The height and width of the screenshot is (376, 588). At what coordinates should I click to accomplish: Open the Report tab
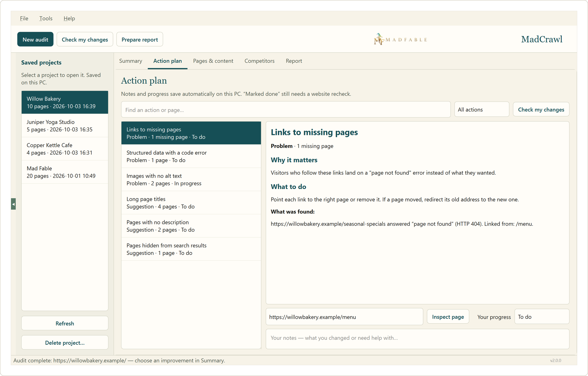point(294,61)
